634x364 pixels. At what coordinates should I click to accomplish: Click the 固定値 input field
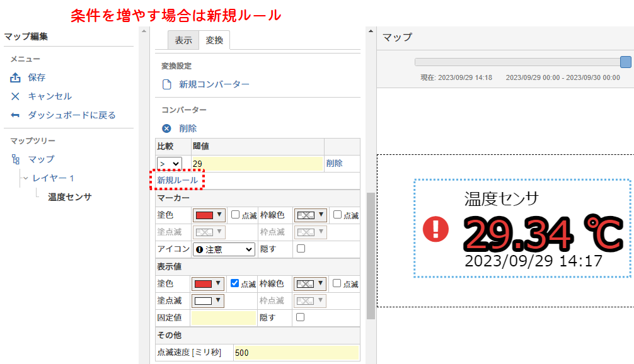coord(224,317)
